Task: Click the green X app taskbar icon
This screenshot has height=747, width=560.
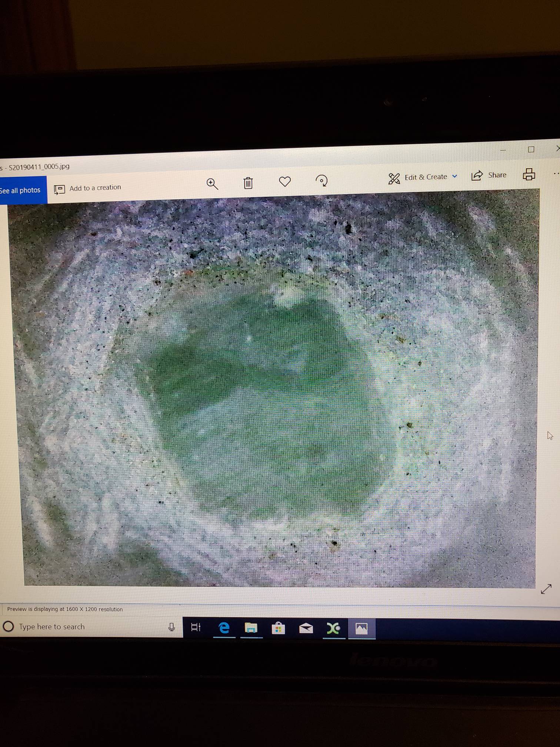Action: (333, 628)
